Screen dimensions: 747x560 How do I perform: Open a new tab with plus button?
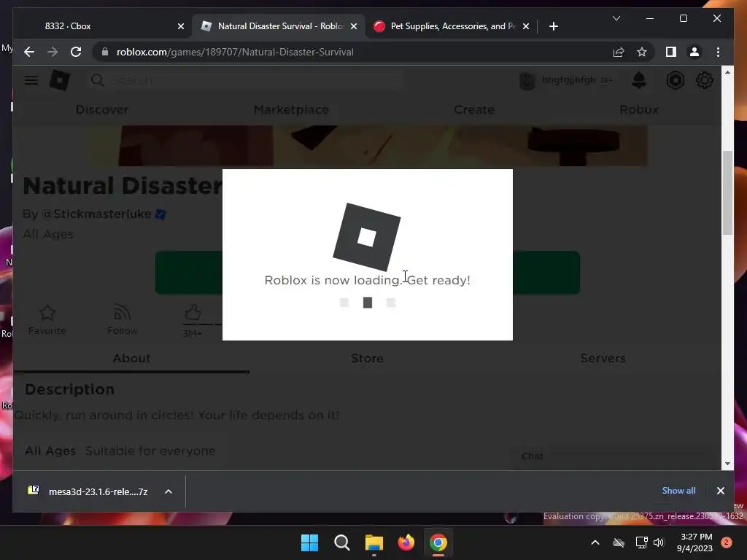click(553, 26)
